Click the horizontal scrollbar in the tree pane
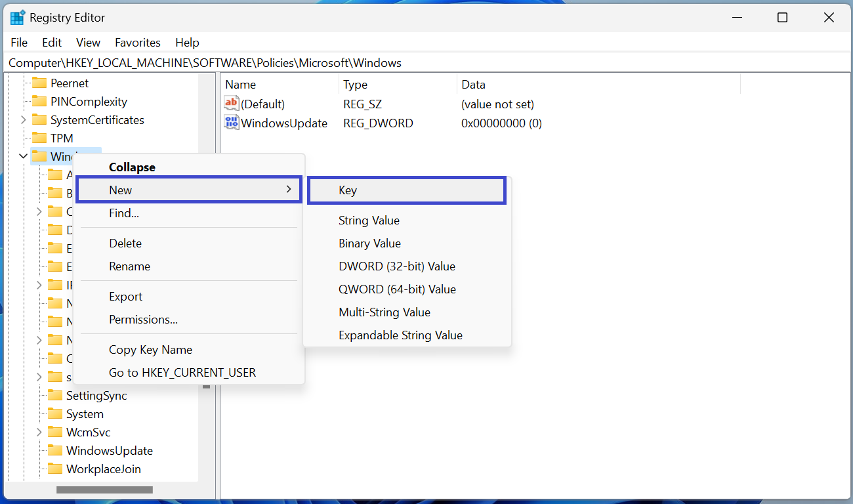Image resolution: width=853 pixels, height=504 pixels. 104,490
